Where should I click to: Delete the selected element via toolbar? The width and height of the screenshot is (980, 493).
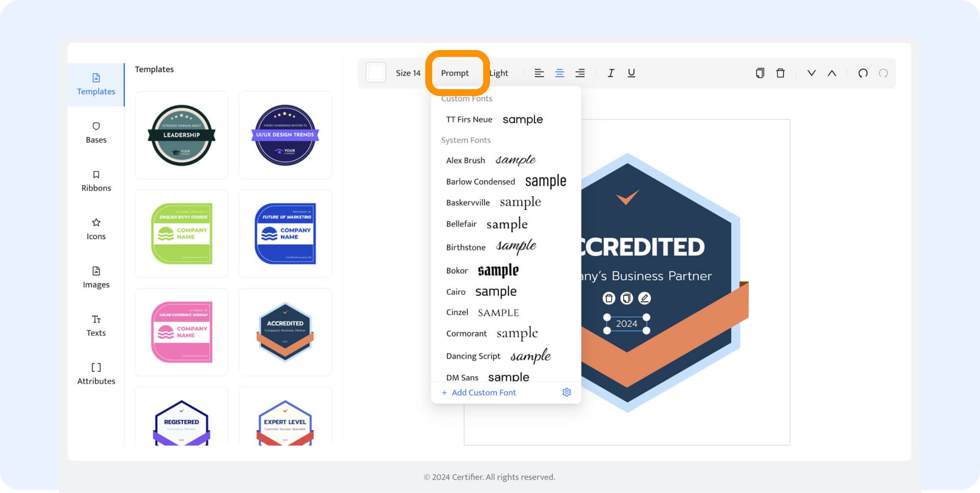pos(780,73)
